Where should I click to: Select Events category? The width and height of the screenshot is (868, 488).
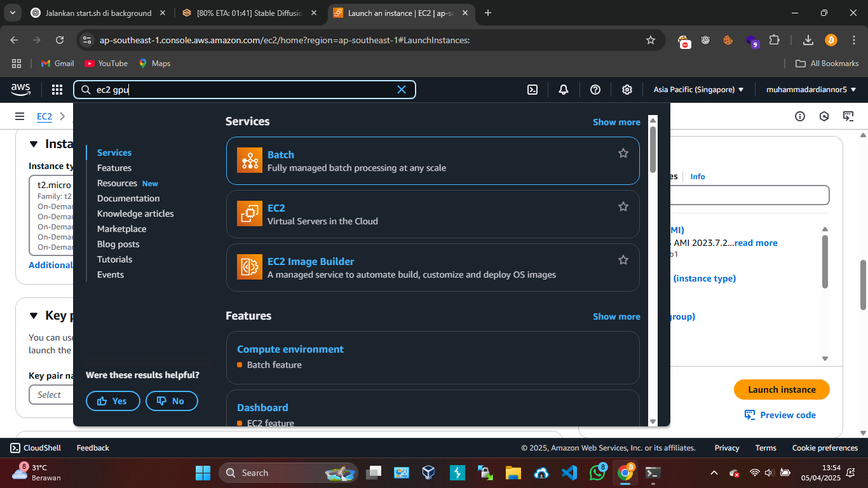coord(111,274)
